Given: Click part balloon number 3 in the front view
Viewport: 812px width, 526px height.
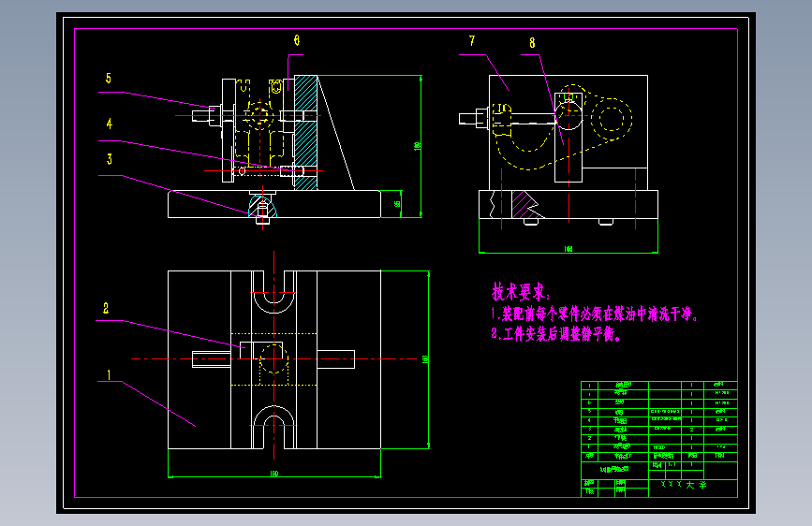Looking at the screenshot, I should coord(110,159).
